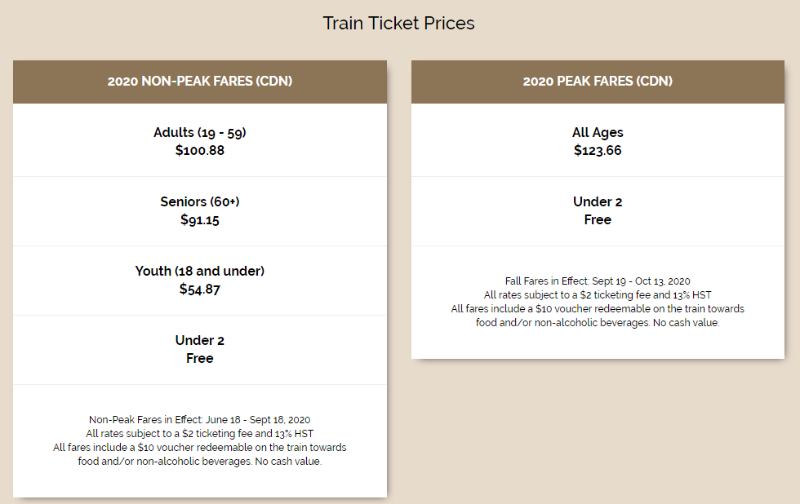
Task: Click Free in the Peak Fares card
Action: (x=597, y=219)
